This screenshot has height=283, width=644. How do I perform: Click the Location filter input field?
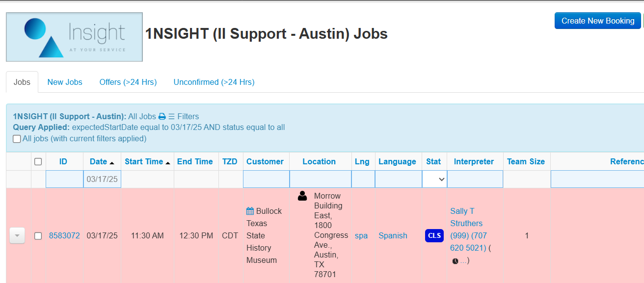pyautogui.click(x=321, y=180)
